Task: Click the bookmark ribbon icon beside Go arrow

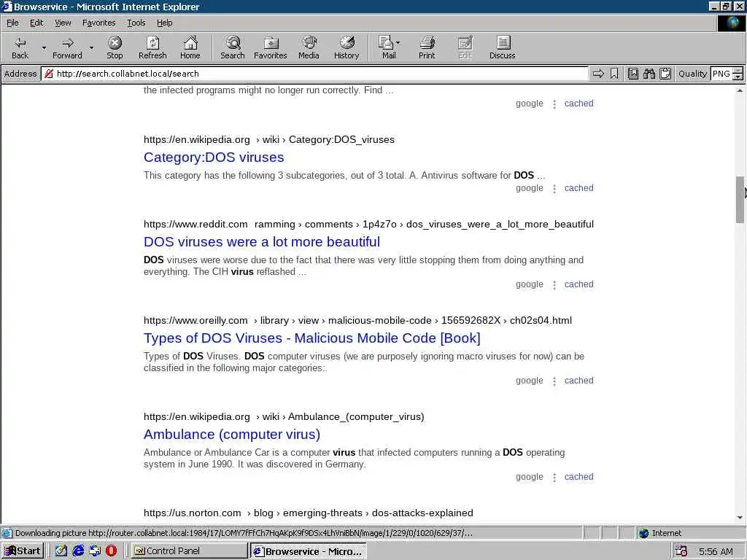Action: coord(614,74)
